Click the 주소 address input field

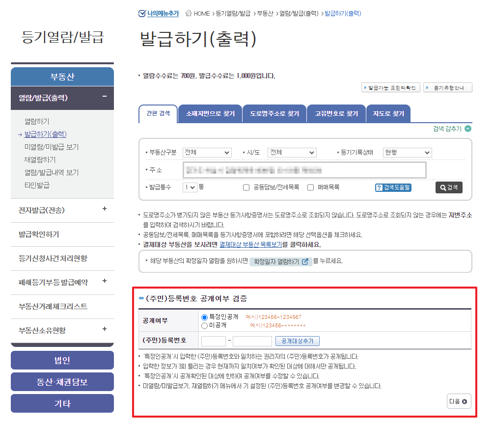[x=304, y=170]
